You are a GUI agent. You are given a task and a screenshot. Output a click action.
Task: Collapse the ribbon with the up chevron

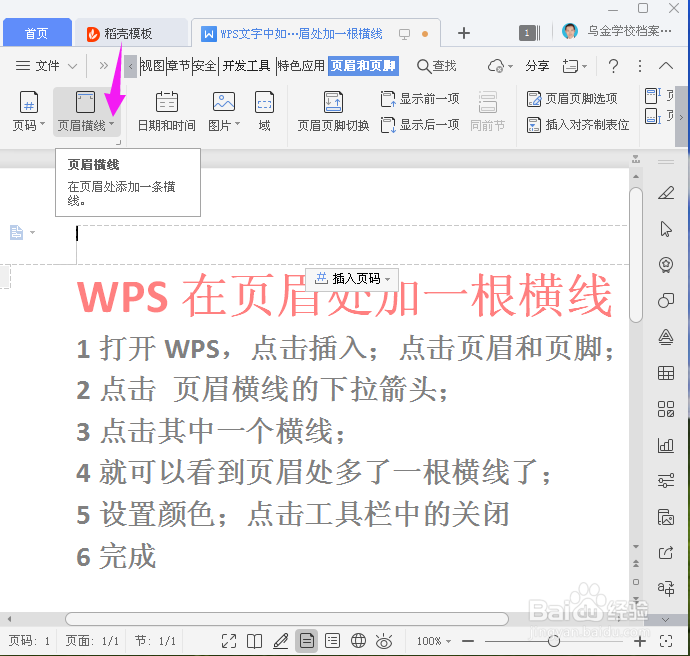pos(666,66)
